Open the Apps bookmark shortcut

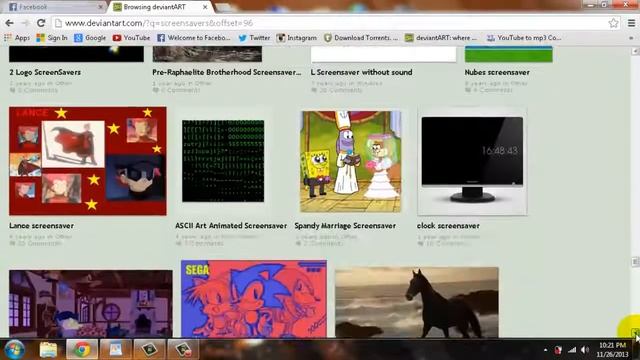click(x=17, y=38)
